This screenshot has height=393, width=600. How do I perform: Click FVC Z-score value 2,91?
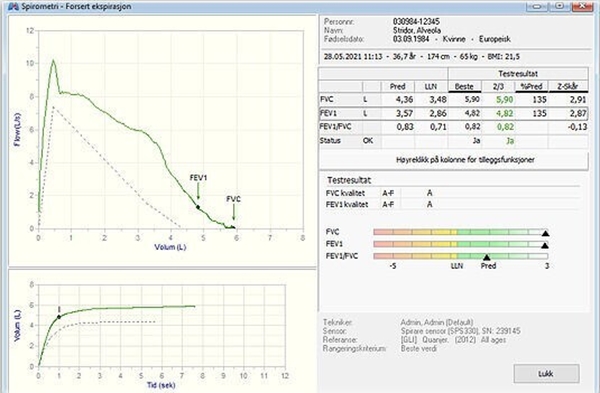coord(577,99)
